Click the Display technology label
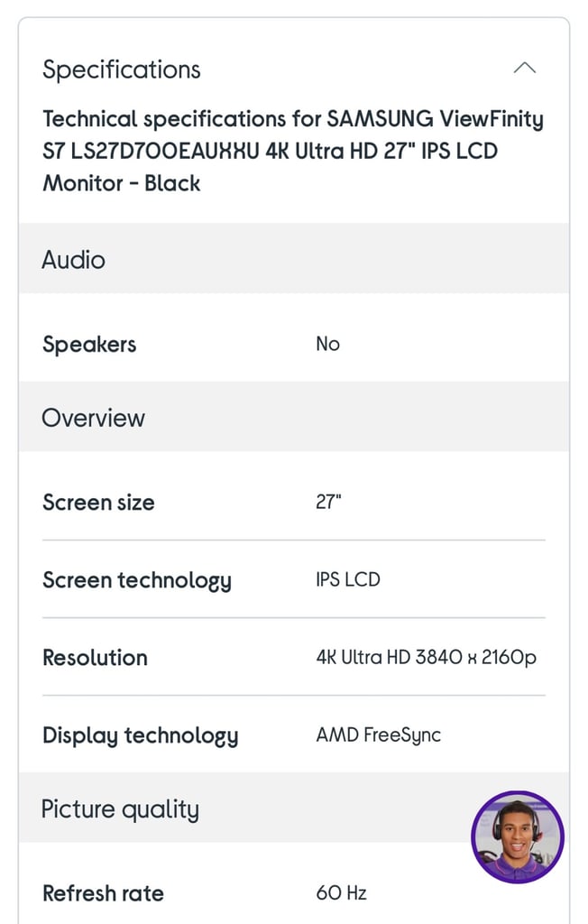588x924 pixels. pos(141,735)
